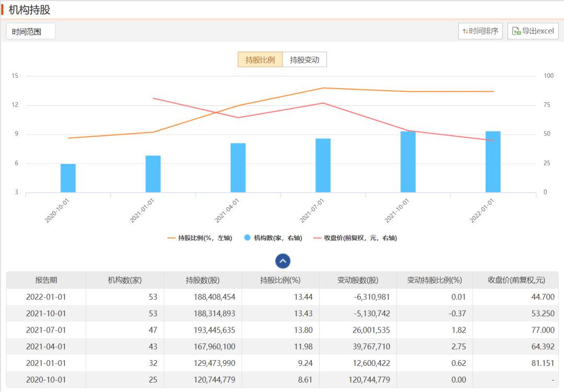Toggle 收盘价 red line legend series

pyautogui.click(x=355, y=238)
